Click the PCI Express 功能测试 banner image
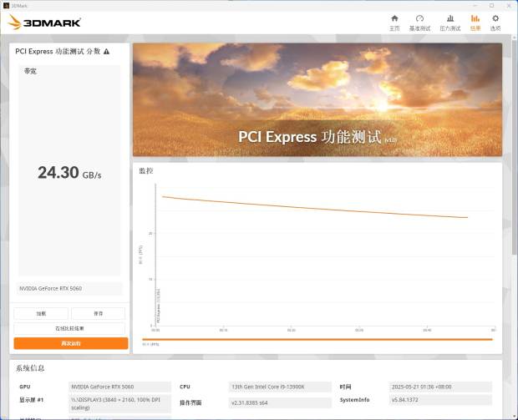Screen dimensions: 518x420 click(x=317, y=99)
